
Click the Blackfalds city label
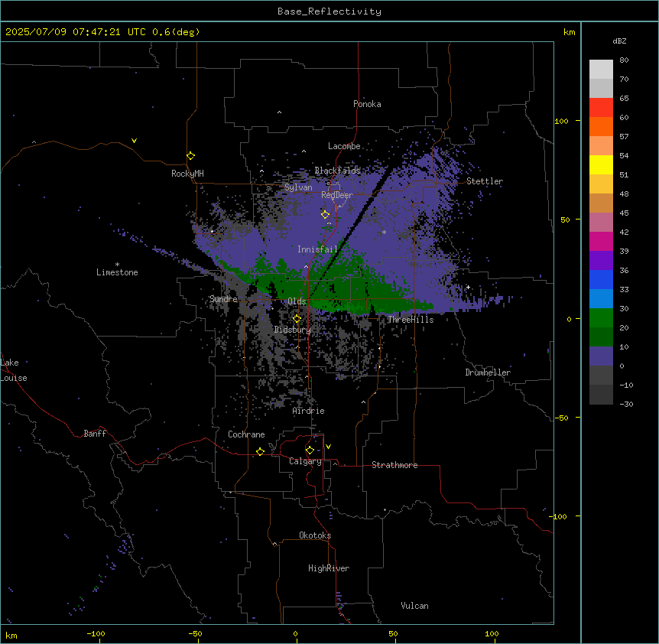tap(337, 171)
